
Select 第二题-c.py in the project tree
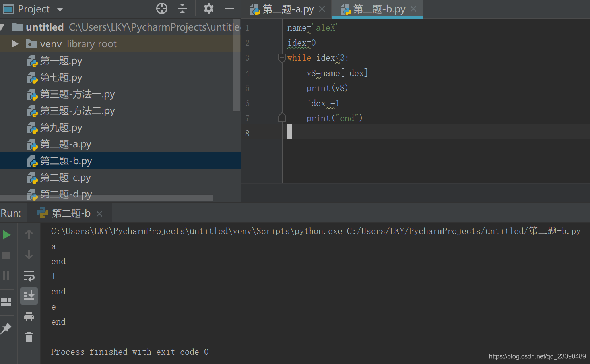click(66, 178)
